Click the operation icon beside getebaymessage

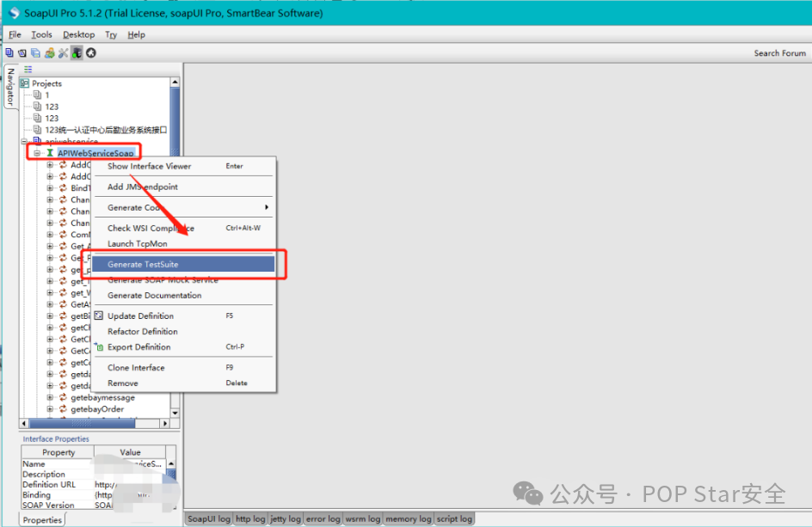point(63,397)
